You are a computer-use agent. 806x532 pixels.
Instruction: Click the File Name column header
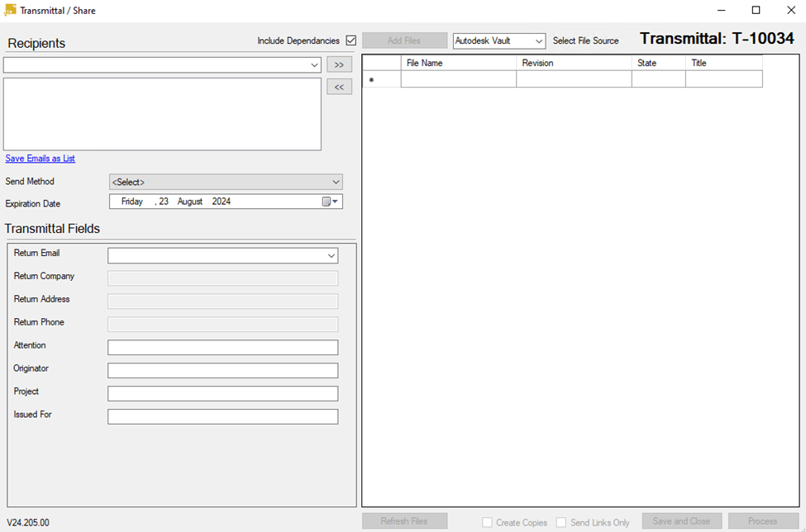click(x=458, y=63)
